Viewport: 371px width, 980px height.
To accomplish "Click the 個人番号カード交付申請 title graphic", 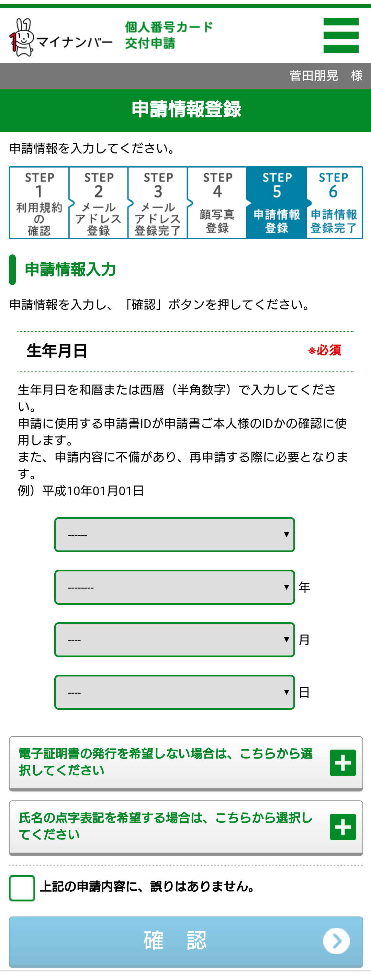I will coord(169,35).
